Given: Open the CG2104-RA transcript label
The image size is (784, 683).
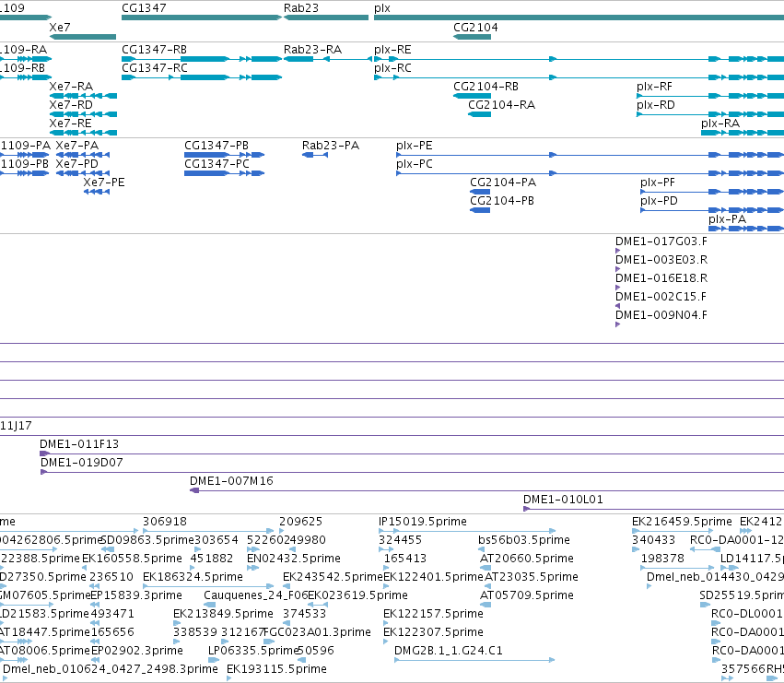Looking at the screenshot, I should (501, 104).
